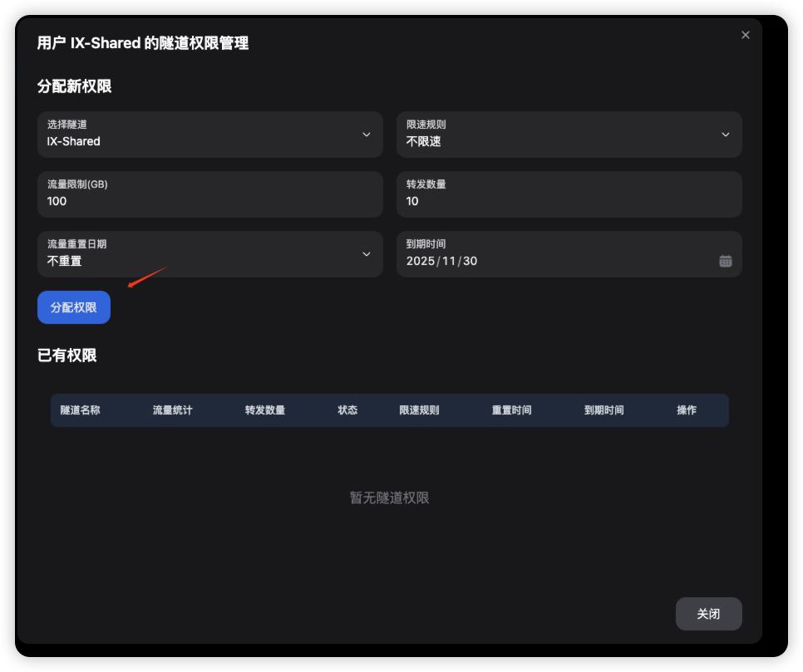Click the 流量统计 column header

173,410
